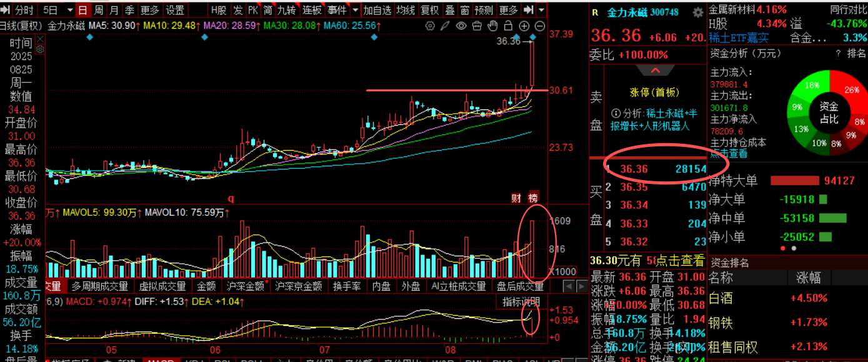Click the 点击查看 link under 主力持仓成本
The height and width of the screenshot is (362, 868).
pos(728,153)
